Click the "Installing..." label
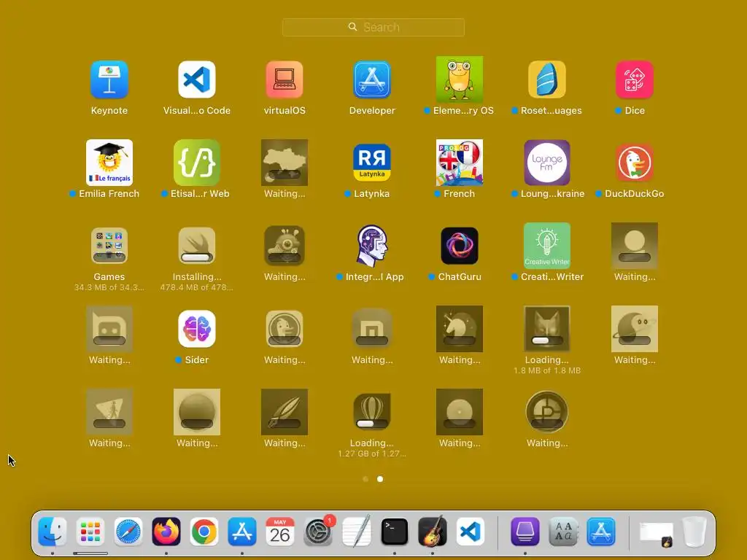The height and width of the screenshot is (560, 747). 197,276
